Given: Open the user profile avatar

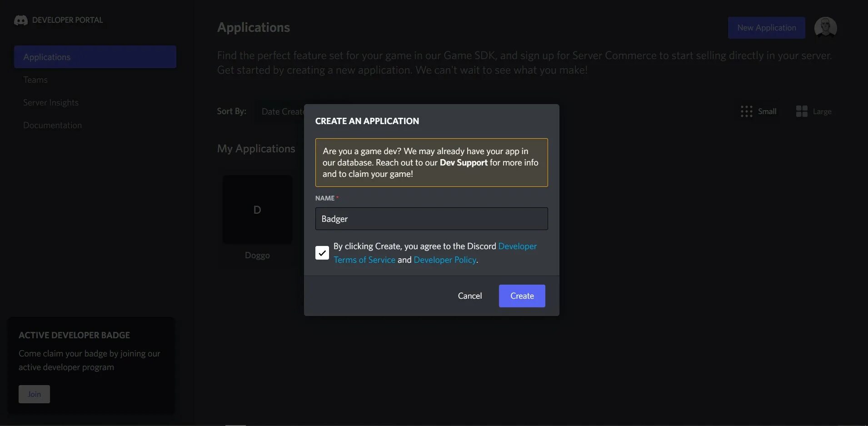Looking at the screenshot, I should point(825,28).
